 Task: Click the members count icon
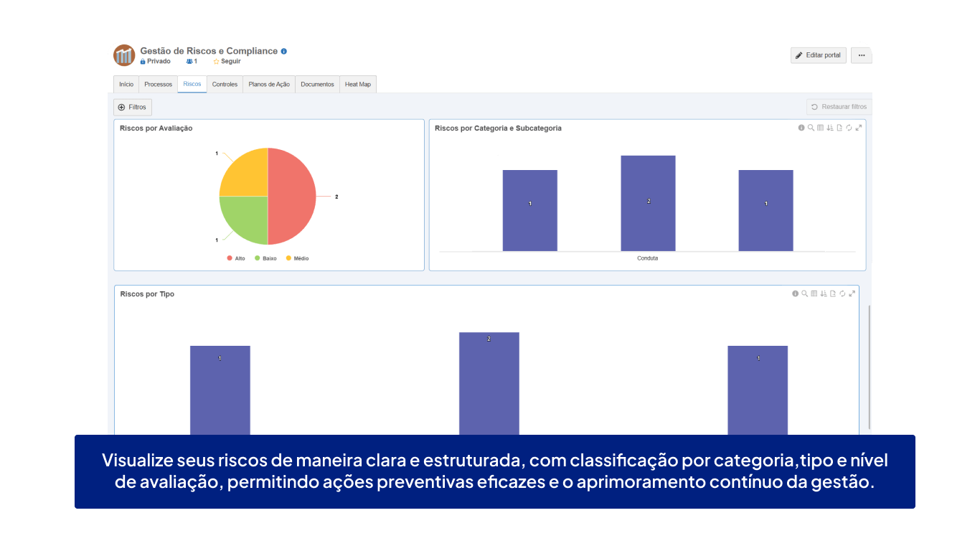[189, 62]
